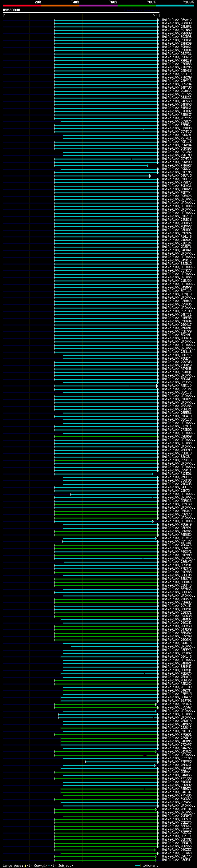Click the white query sequence bar under AV539940

[x=81, y=12]
